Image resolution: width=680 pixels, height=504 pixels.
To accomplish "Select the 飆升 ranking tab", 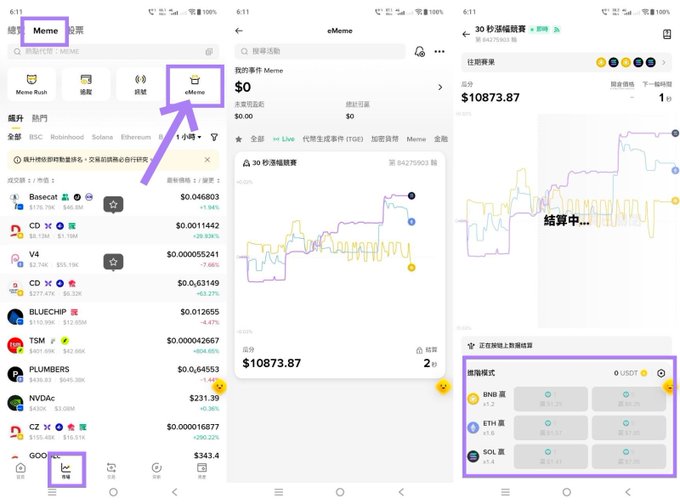I will (16, 118).
